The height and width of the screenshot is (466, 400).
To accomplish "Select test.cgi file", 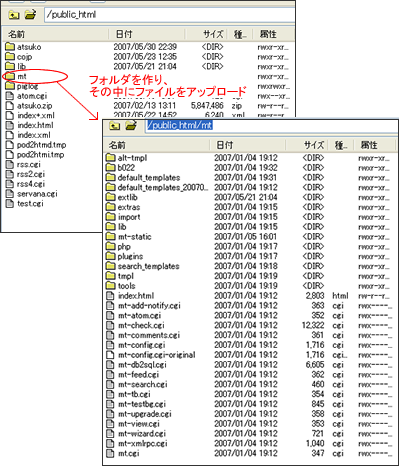I will (25, 204).
